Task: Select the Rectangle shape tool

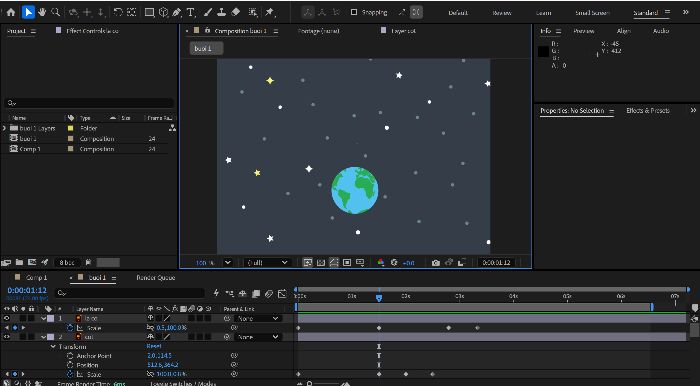Action: click(150, 12)
